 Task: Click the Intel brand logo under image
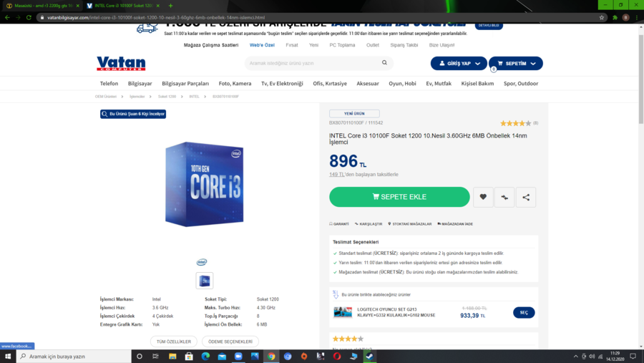(202, 262)
